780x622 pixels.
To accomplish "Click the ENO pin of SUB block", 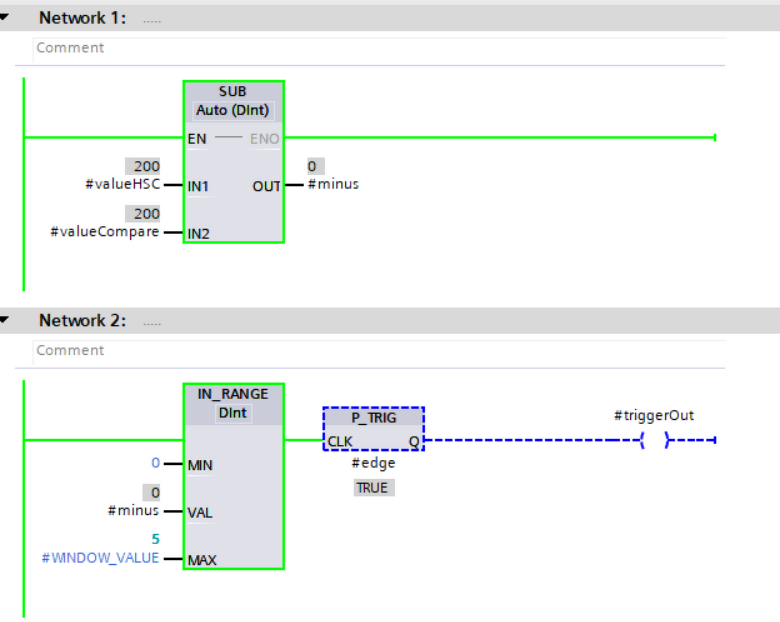I will [265, 139].
